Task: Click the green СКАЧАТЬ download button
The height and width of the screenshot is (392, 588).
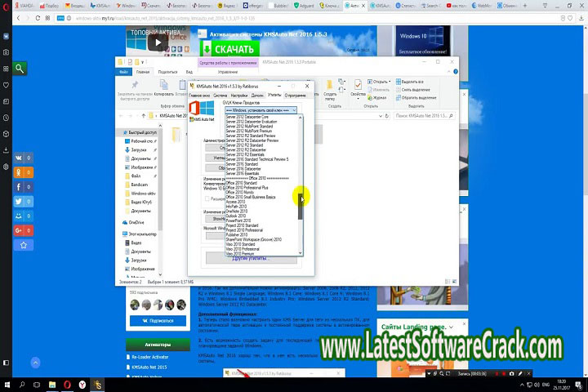Action: (222, 49)
